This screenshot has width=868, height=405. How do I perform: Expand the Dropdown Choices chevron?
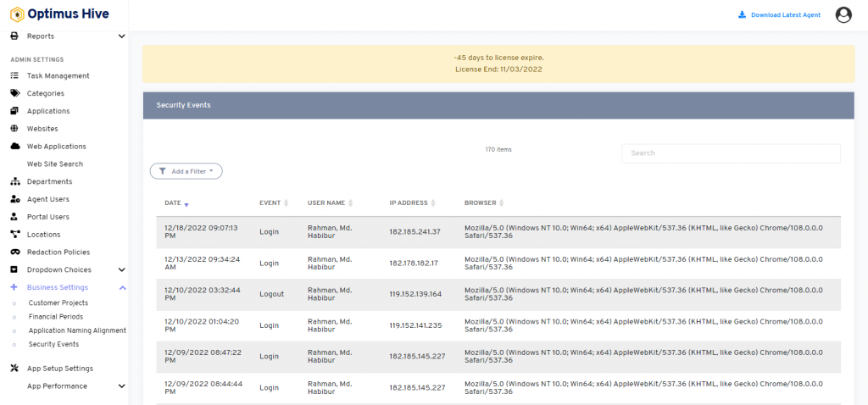tap(122, 270)
